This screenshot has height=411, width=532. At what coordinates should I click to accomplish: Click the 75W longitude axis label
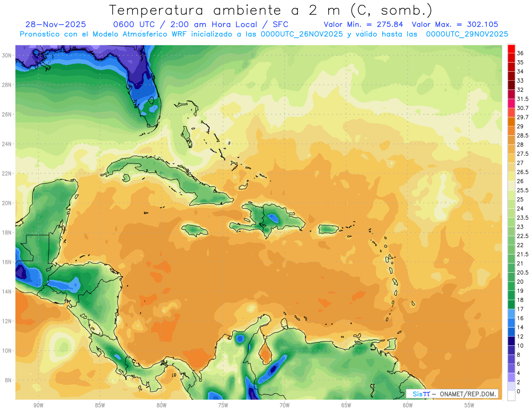(223, 406)
